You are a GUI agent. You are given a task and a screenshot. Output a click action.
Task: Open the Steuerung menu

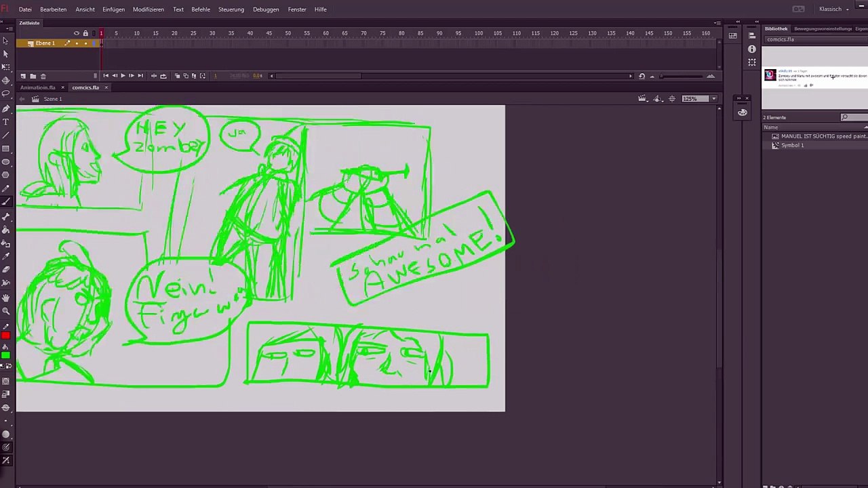point(231,9)
